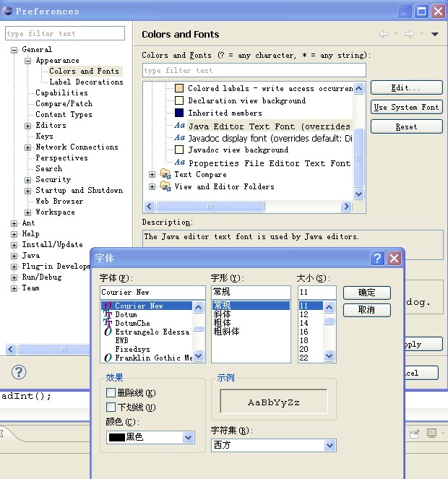Click the Javadoc view background color swatch
Viewport: 448px width, 479px height.
(179, 150)
